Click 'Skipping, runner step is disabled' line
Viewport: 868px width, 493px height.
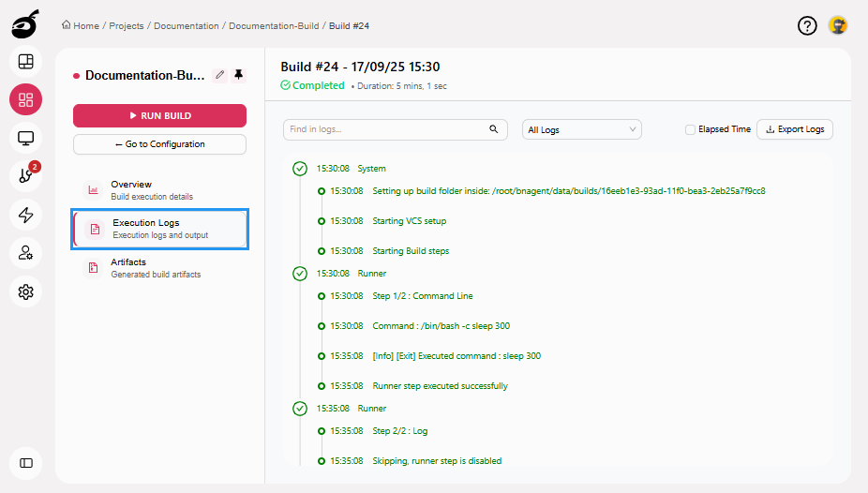[437, 461]
